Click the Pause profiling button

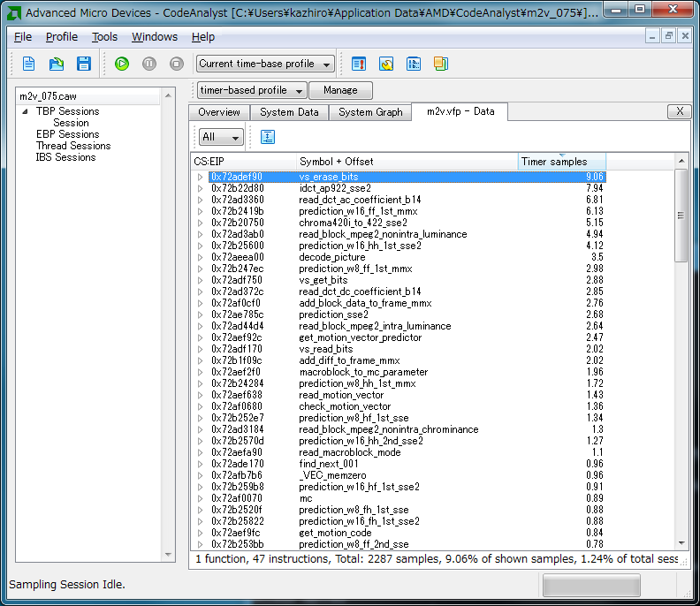tap(149, 64)
